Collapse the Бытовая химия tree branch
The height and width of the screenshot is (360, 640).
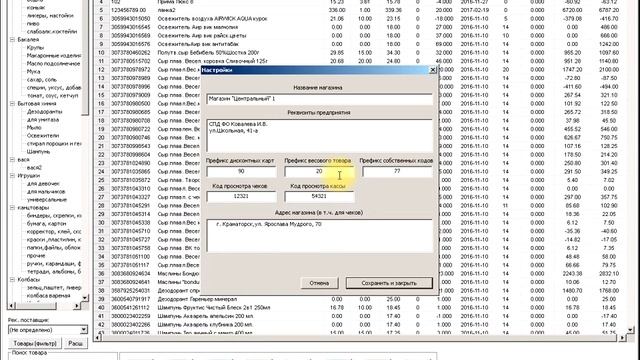pos(12,104)
